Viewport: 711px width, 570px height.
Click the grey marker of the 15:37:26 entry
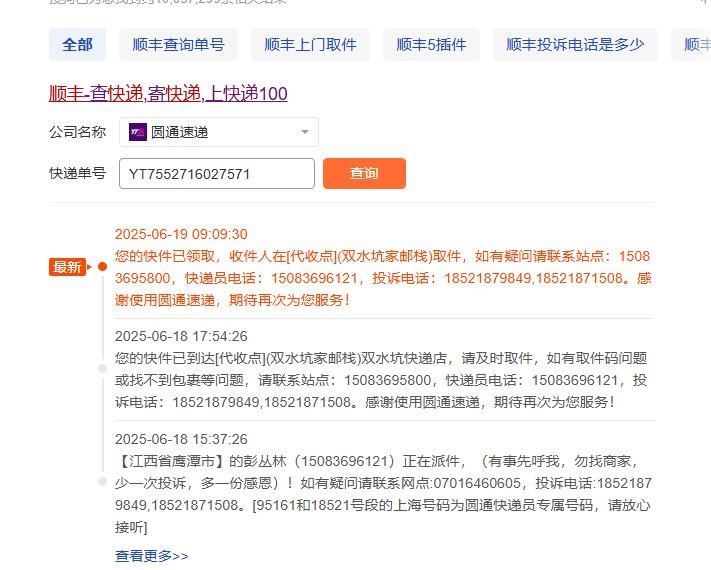(x=102, y=482)
